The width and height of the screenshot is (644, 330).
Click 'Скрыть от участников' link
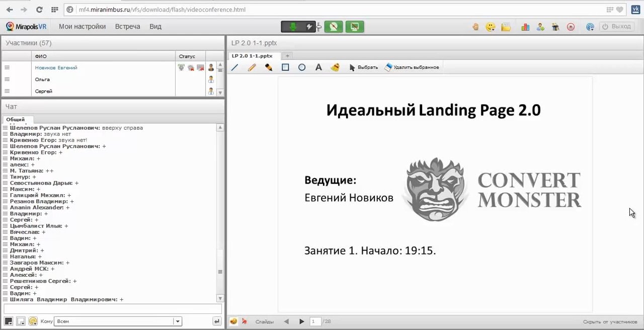point(610,321)
